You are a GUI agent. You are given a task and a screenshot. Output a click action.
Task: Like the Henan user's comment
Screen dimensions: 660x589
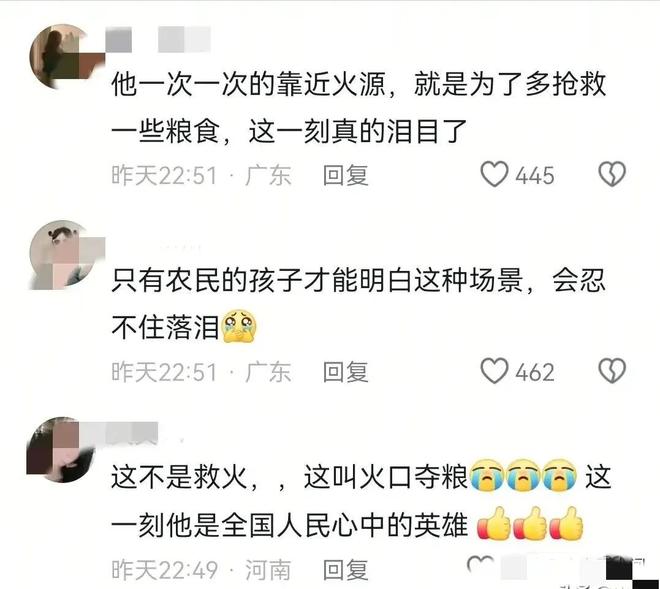point(481,564)
